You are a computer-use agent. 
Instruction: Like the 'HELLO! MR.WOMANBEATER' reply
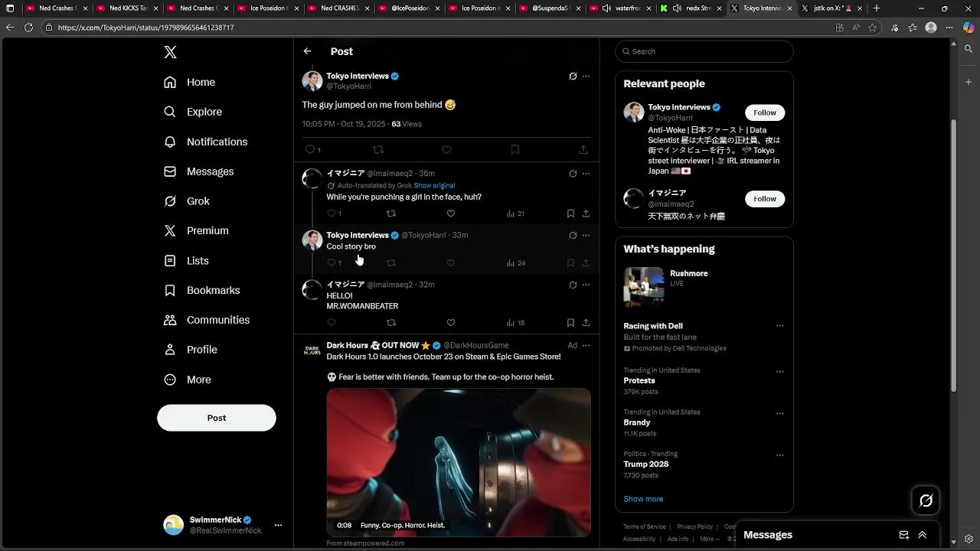point(450,323)
